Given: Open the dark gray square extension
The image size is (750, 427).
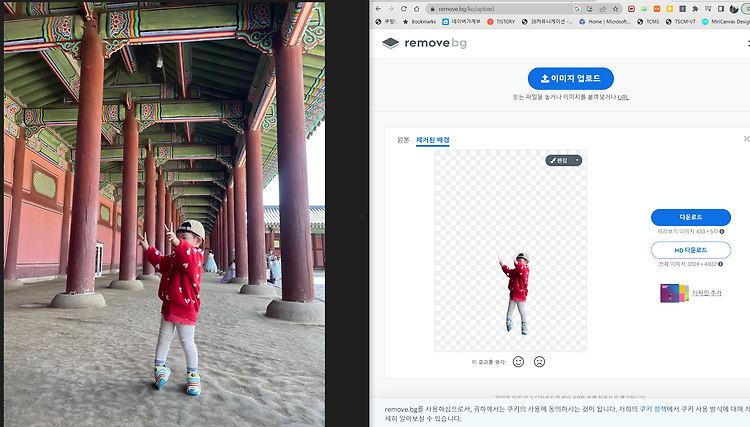Looking at the screenshot, I should click(683, 9).
